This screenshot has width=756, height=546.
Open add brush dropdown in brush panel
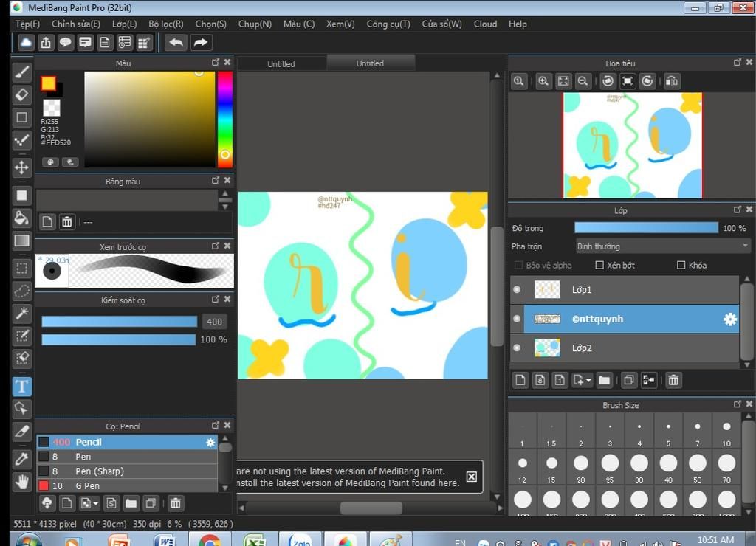(x=95, y=504)
